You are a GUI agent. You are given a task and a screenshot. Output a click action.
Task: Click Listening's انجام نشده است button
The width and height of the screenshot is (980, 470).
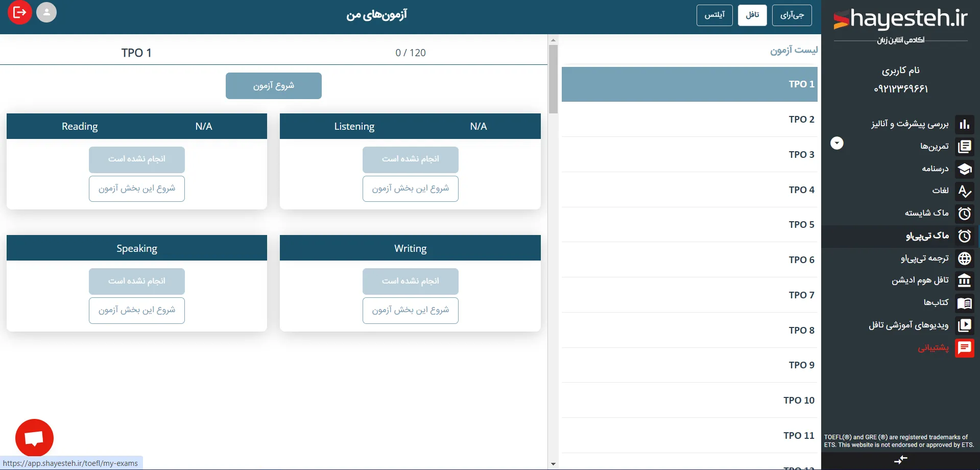tap(411, 159)
